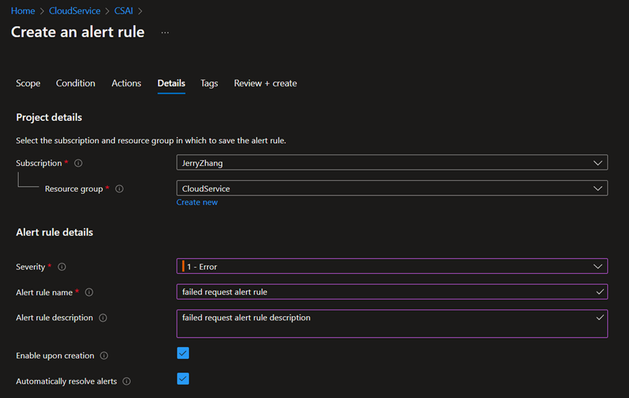Switch to the Condition tab
The height and width of the screenshot is (398, 629).
point(75,83)
